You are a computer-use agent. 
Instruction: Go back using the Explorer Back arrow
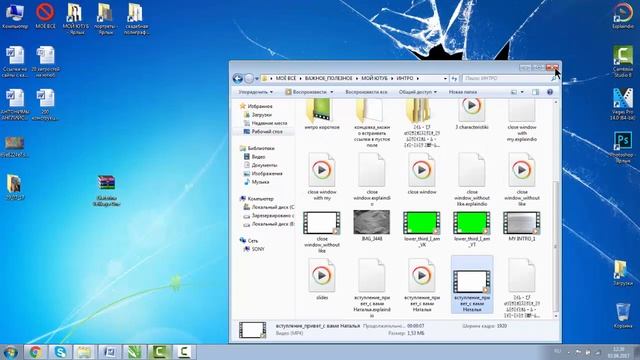point(238,78)
